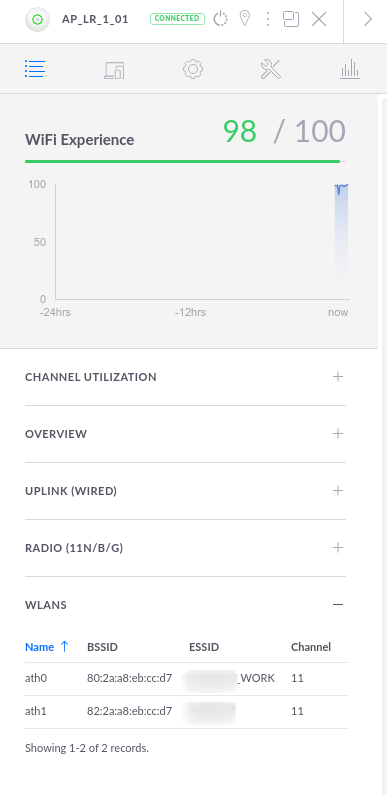Switch to the Clients devices tab icon
The image size is (387, 796).
click(x=114, y=70)
